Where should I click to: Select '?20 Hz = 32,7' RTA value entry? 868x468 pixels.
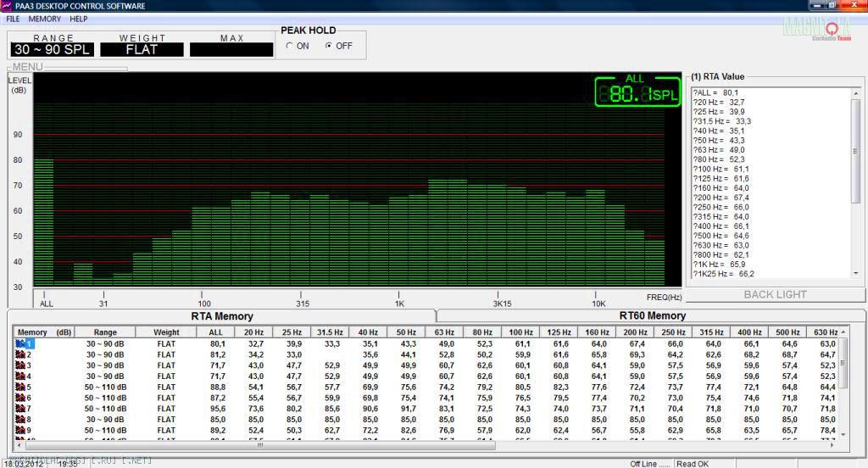pyautogui.click(x=719, y=103)
